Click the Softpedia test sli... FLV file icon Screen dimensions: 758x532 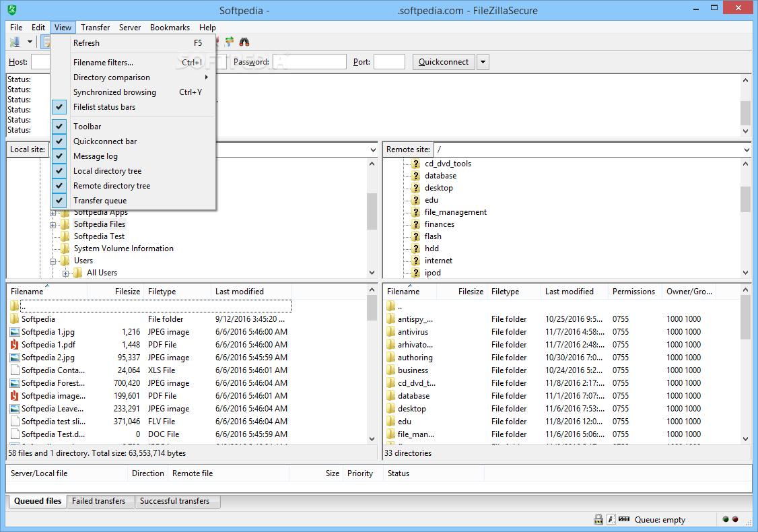click(15, 422)
